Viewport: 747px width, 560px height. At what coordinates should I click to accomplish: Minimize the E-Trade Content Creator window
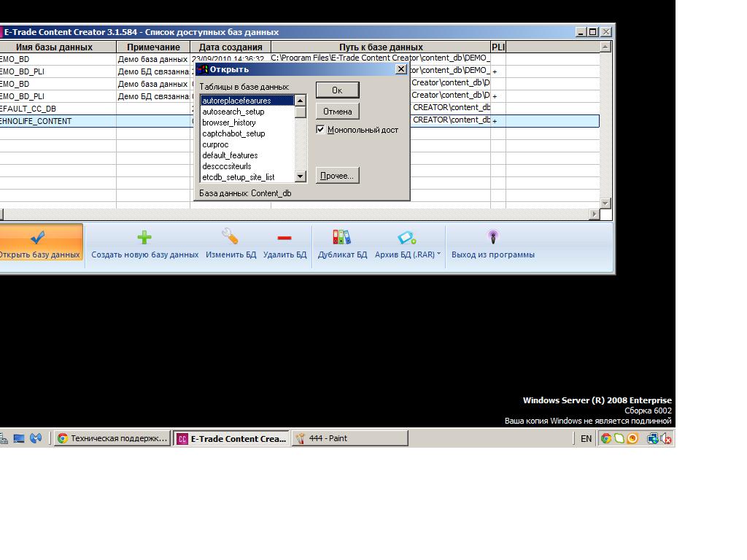coord(580,32)
